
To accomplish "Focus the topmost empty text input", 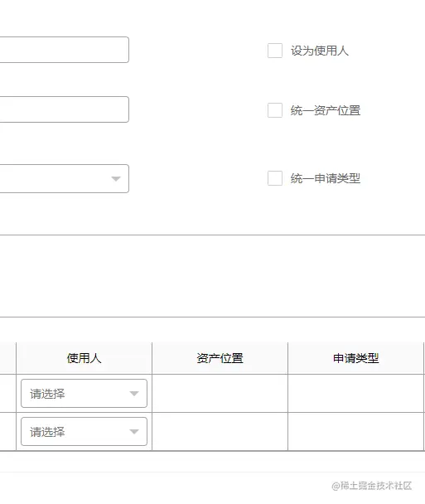I will click(65, 50).
